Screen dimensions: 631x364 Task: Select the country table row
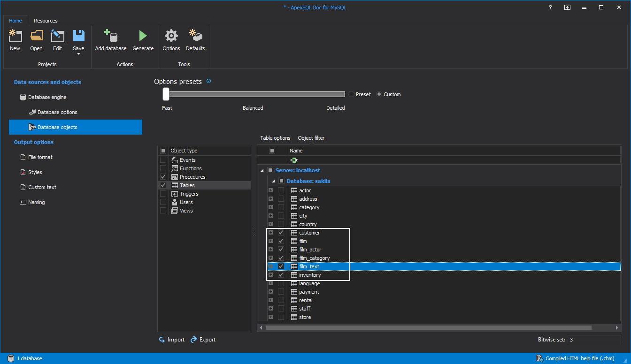click(x=444, y=224)
